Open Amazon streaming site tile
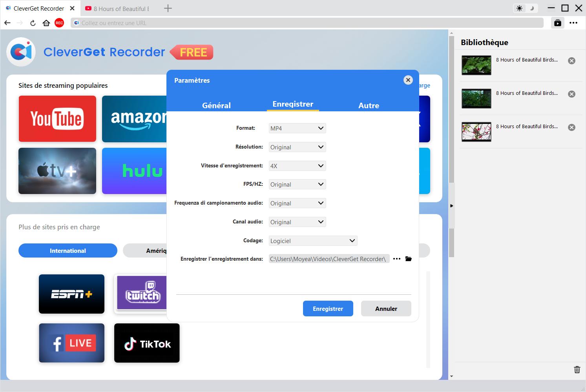 click(x=134, y=119)
